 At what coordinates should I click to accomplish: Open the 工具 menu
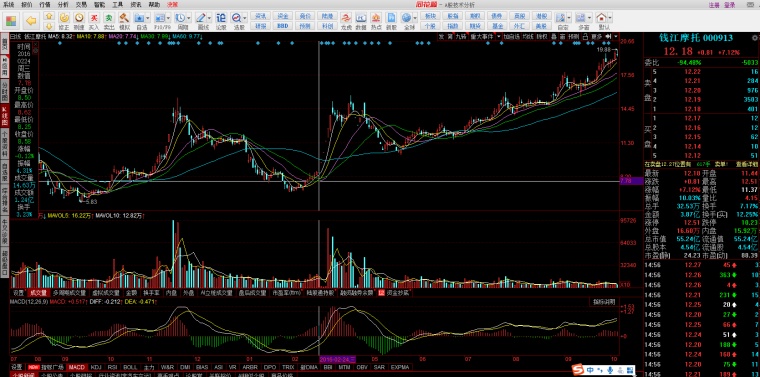tap(118, 4)
